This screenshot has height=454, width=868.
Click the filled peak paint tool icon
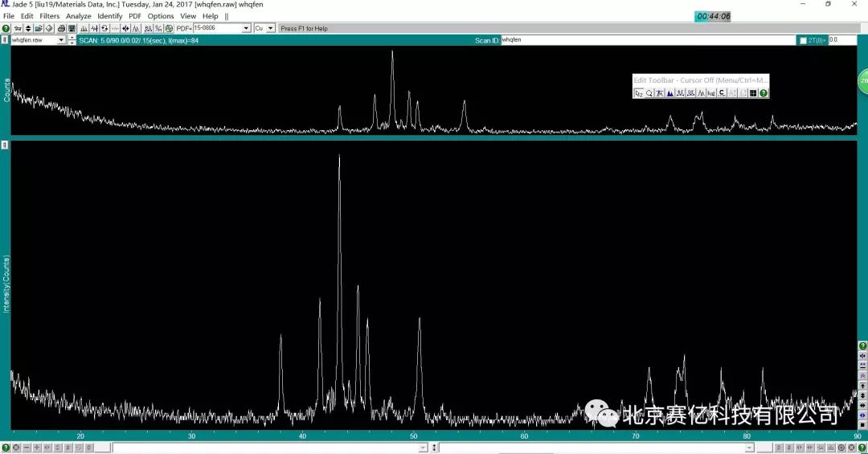pyautogui.click(x=669, y=93)
